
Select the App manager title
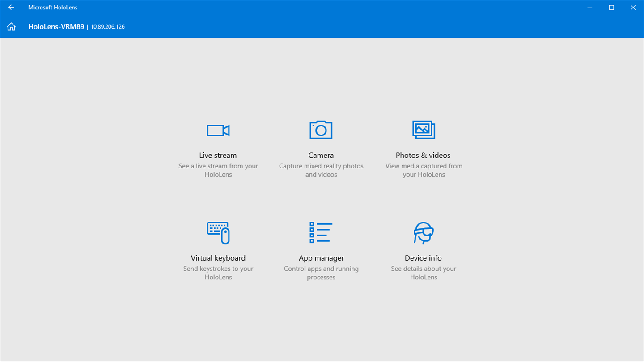pos(321,258)
